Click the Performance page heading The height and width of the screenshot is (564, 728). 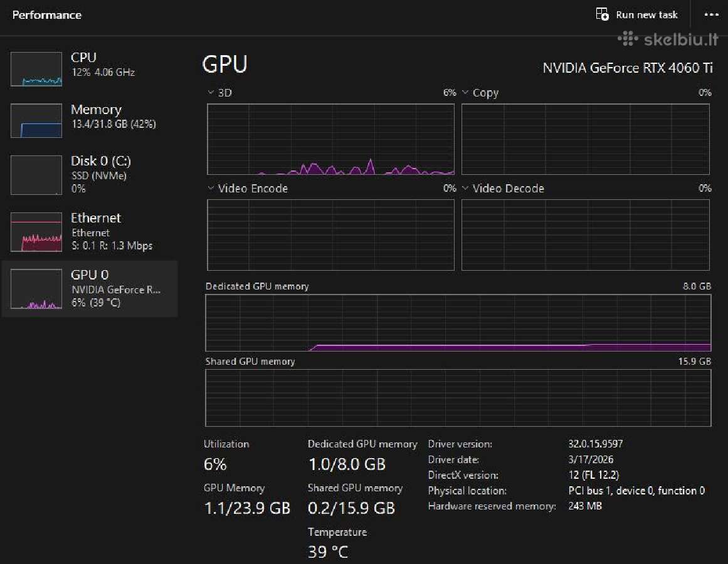(x=47, y=15)
